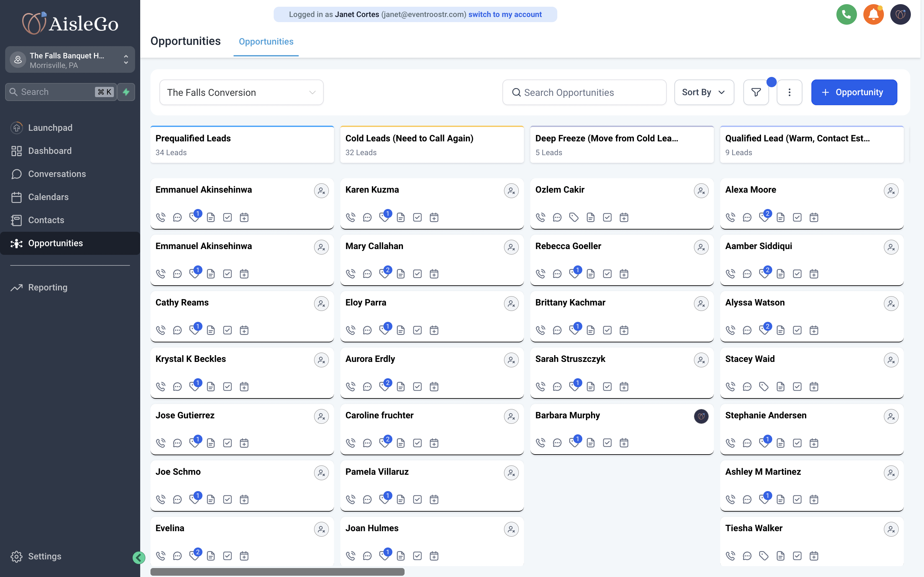This screenshot has height=577, width=924.
Task: Click switch to my account link
Action: (x=505, y=14)
